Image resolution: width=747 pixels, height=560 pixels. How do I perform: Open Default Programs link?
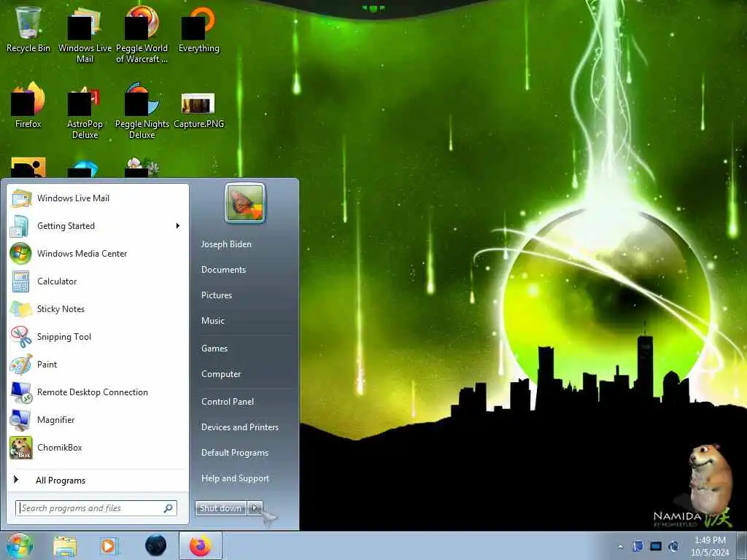click(x=235, y=453)
